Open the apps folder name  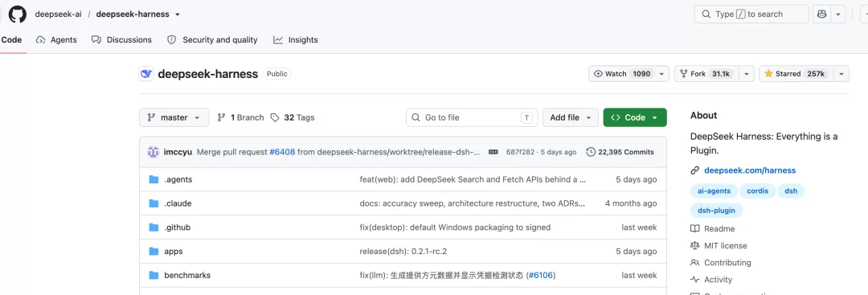point(174,252)
